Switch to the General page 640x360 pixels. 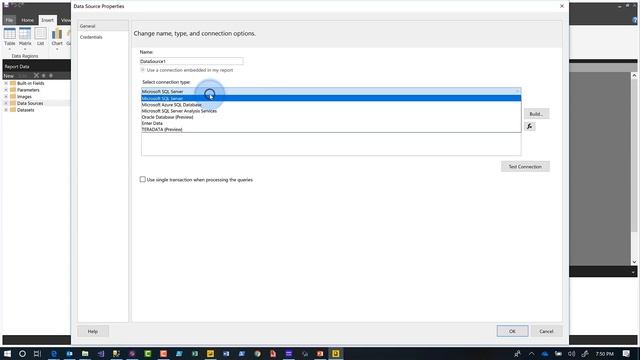click(x=103, y=26)
